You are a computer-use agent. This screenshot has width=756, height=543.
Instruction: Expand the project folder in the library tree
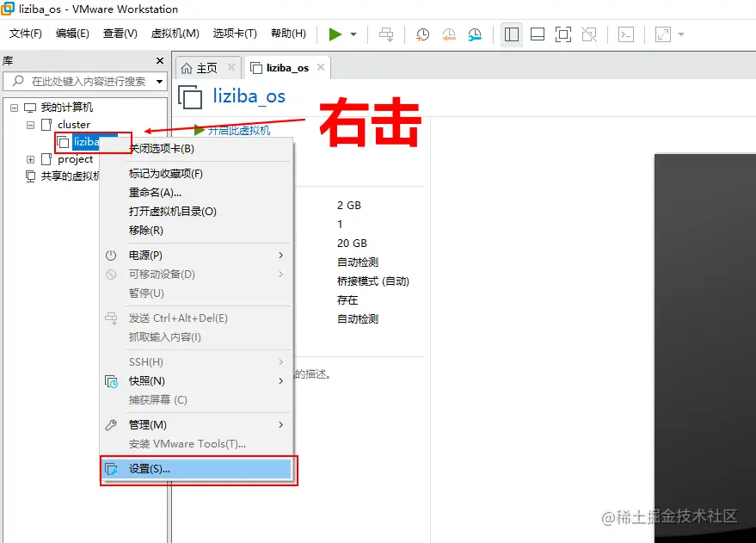pos(30,159)
